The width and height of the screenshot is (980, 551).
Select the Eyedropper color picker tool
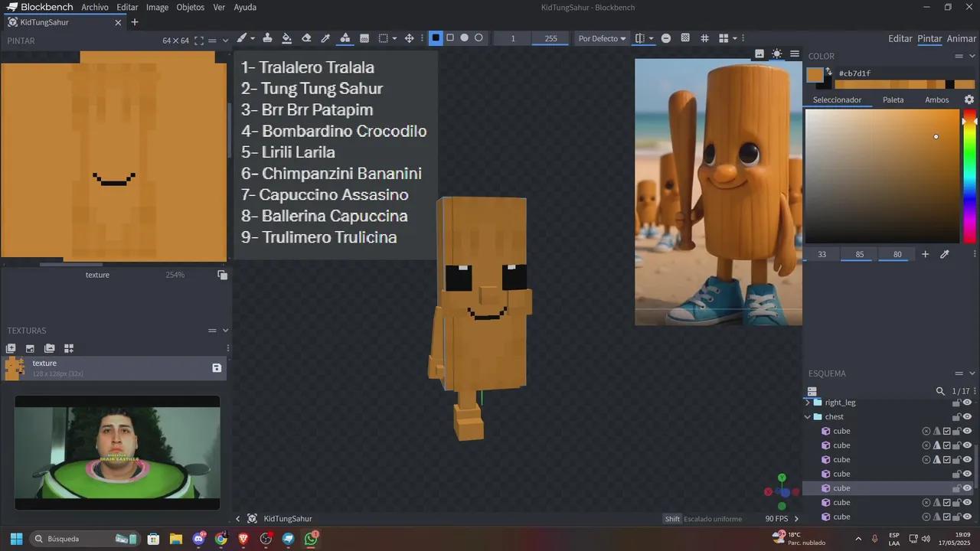tap(325, 37)
